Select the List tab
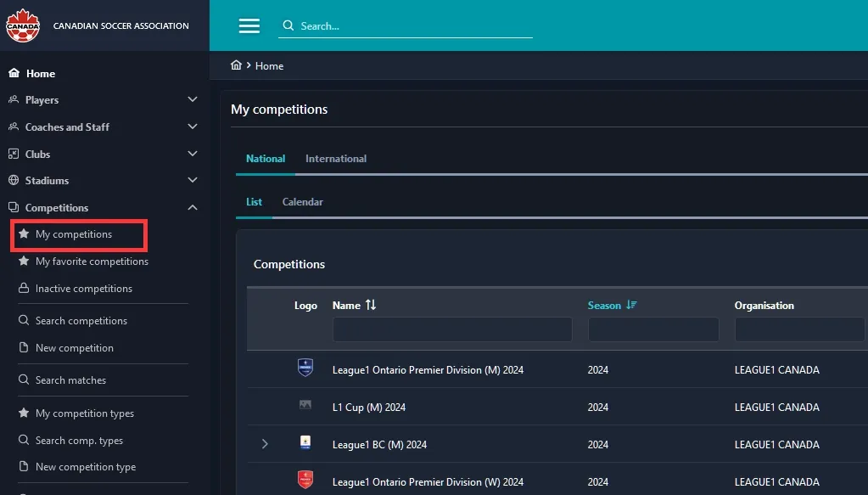The height and width of the screenshot is (495, 868). pyautogui.click(x=254, y=201)
